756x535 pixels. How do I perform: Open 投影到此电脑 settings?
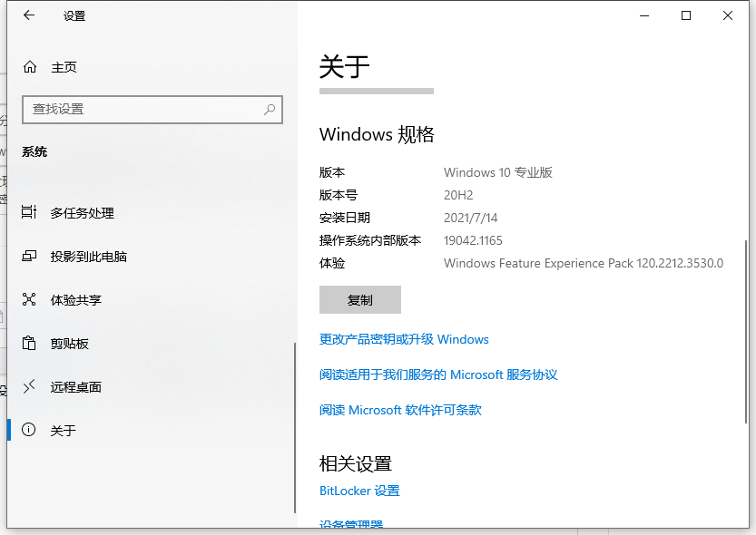(31, 257)
